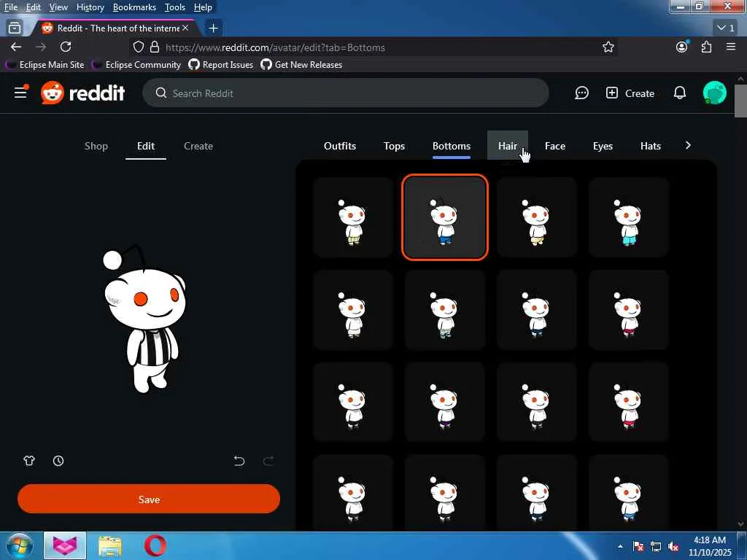
Task: Open the notifications bell
Action: (680, 93)
